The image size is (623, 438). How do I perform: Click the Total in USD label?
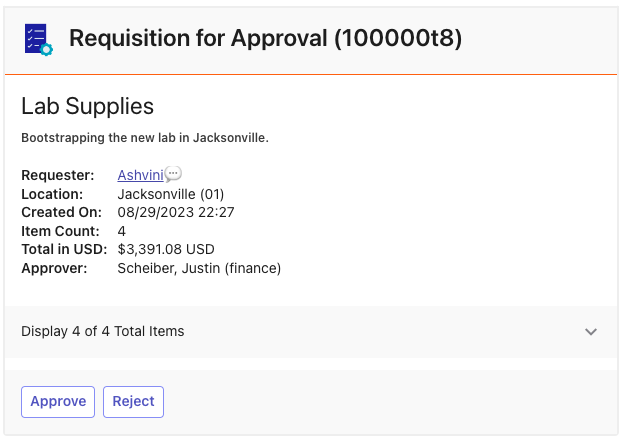click(x=64, y=249)
